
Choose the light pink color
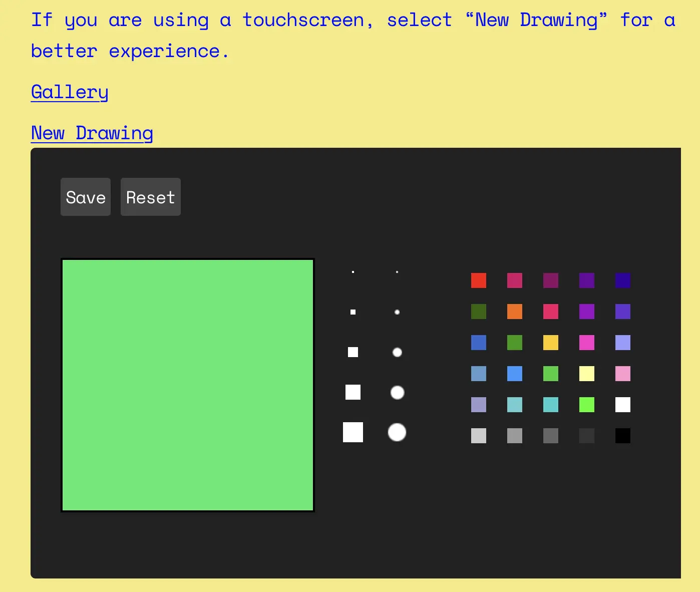click(x=623, y=374)
